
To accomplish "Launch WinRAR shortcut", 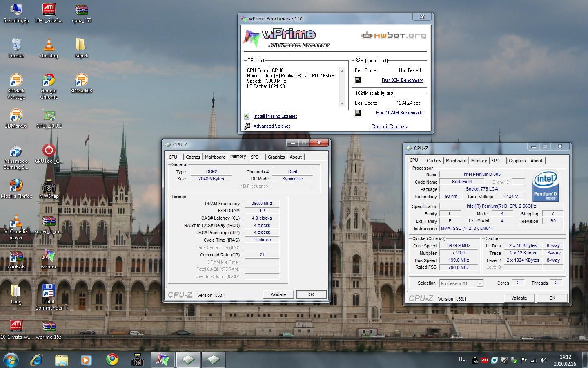I will click(16, 259).
